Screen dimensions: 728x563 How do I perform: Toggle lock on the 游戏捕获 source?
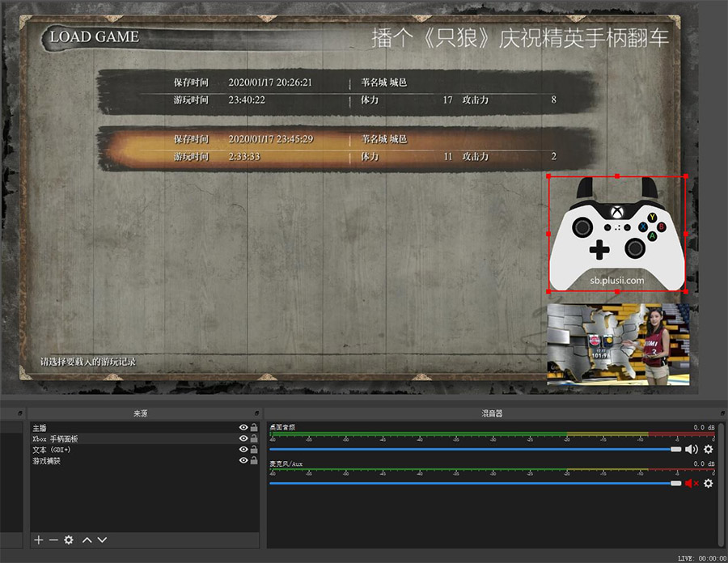tap(254, 460)
